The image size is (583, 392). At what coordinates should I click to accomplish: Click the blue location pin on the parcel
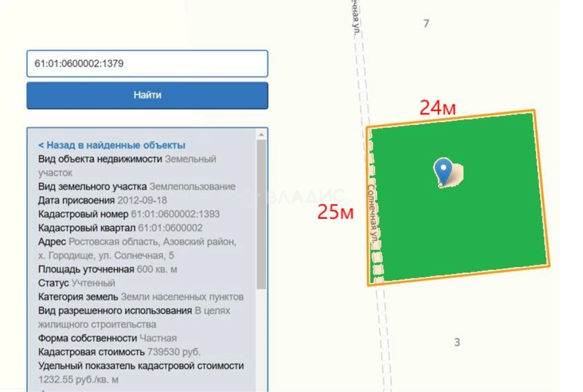click(x=443, y=170)
